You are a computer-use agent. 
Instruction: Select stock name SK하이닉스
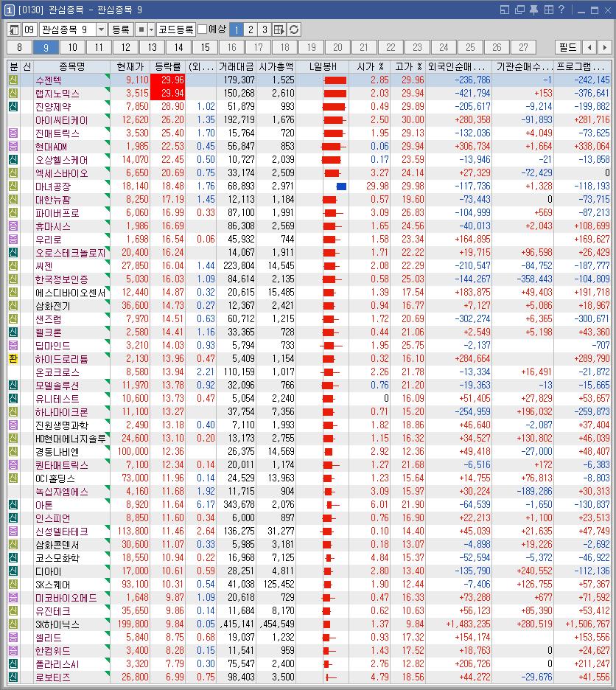tap(57, 624)
